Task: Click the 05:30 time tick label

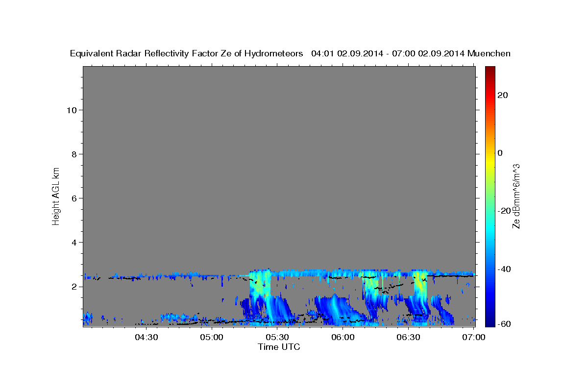Action: click(x=277, y=337)
